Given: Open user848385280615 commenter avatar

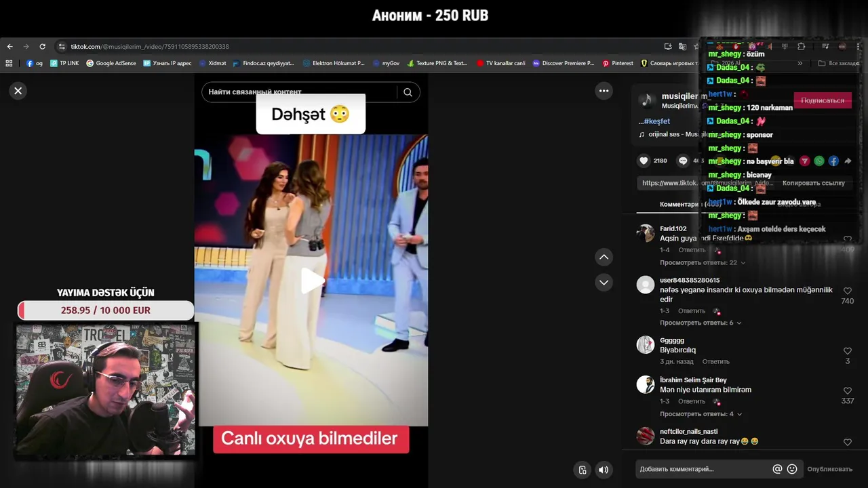Looking at the screenshot, I should pyautogui.click(x=646, y=285).
